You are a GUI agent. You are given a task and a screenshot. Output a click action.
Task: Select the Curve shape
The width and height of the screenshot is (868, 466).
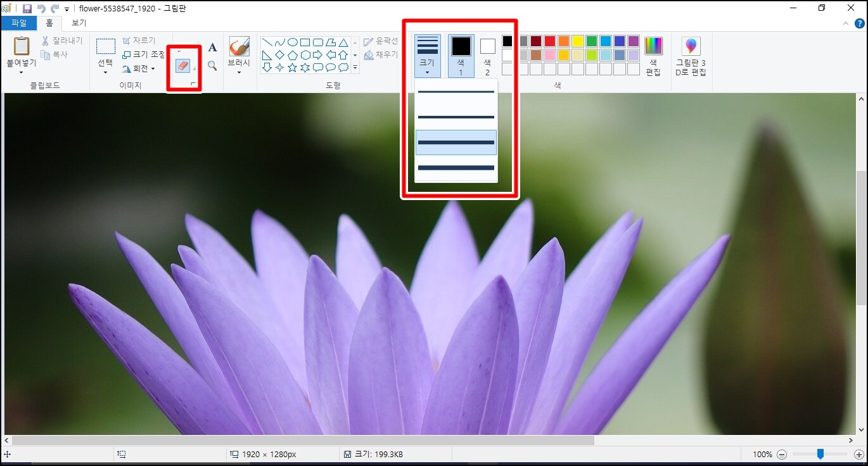click(280, 42)
